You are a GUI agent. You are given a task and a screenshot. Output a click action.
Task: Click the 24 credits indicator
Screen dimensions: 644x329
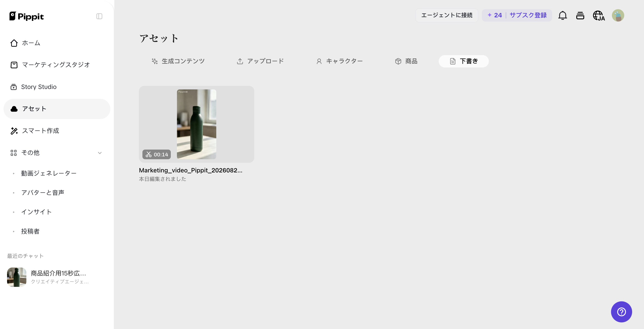pos(495,15)
